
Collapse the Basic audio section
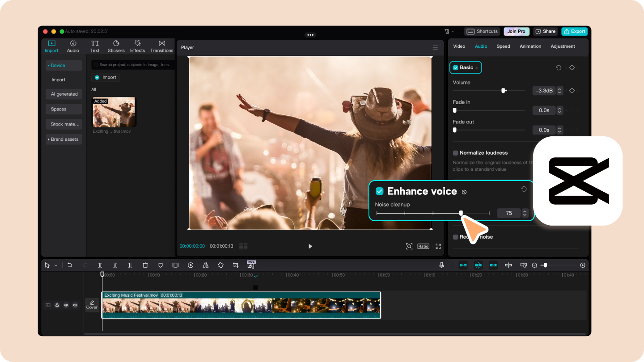(477, 68)
